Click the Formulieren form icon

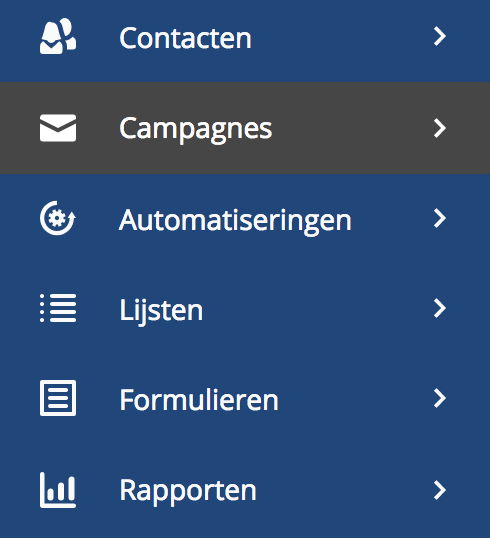pyautogui.click(x=58, y=398)
